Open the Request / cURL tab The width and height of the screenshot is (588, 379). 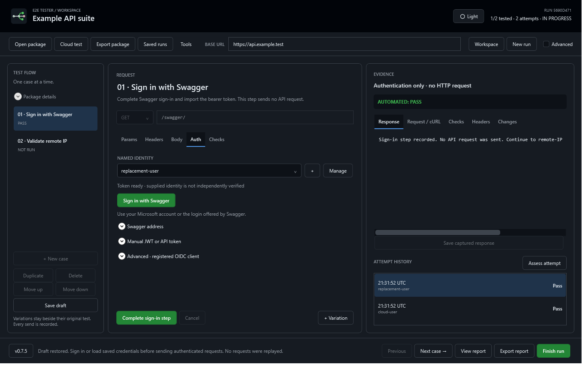[x=424, y=122]
